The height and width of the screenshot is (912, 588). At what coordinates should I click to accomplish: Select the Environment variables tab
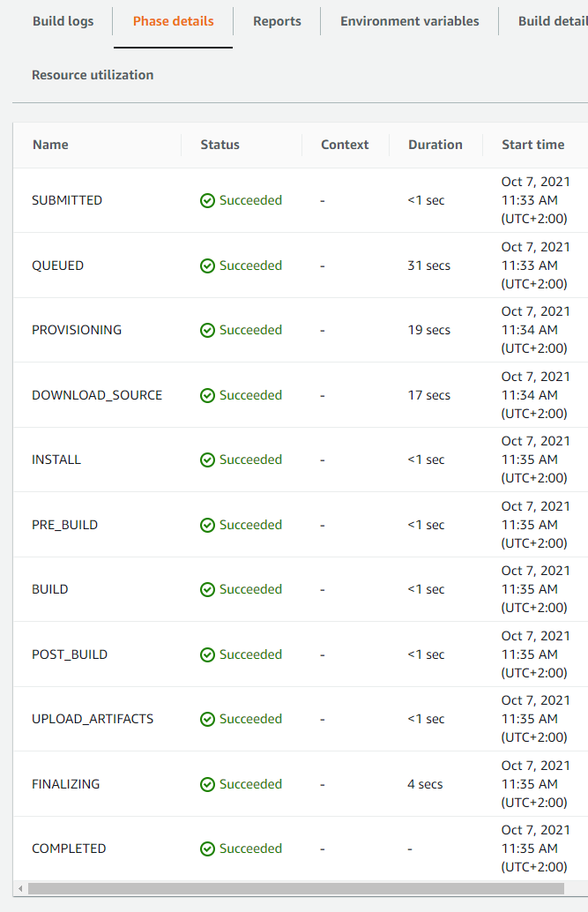pyautogui.click(x=409, y=21)
